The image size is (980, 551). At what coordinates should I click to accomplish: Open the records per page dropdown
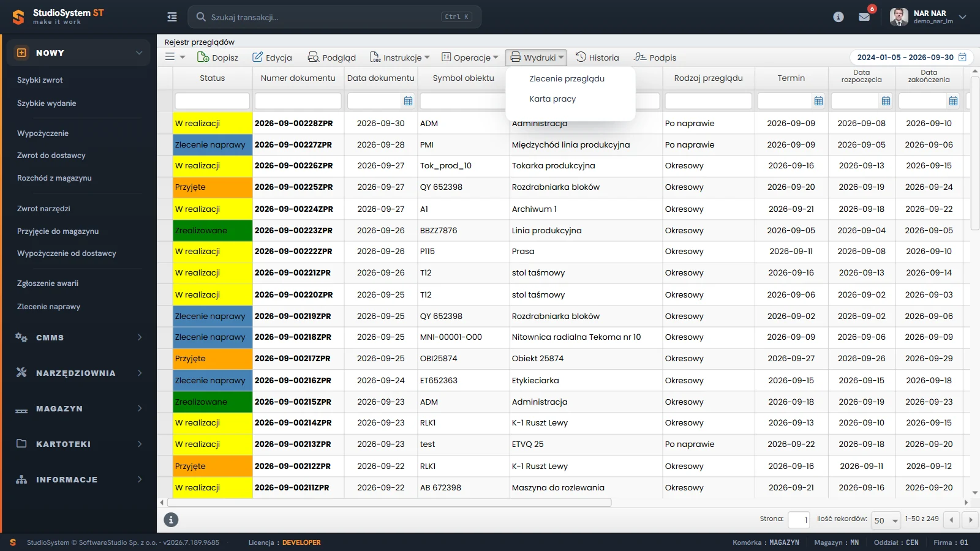(x=886, y=520)
